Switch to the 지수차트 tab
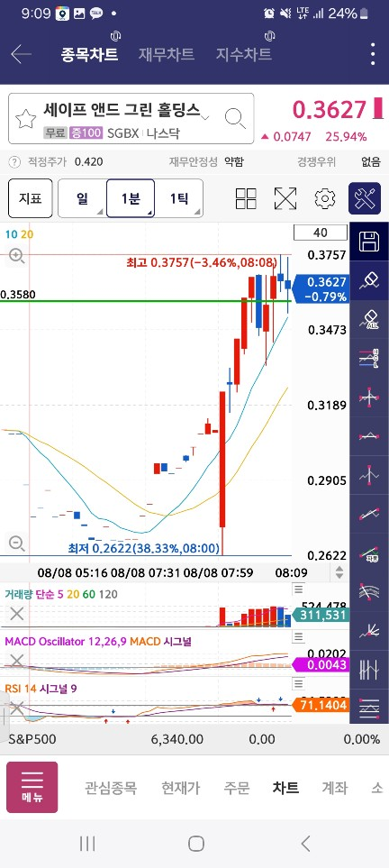Image resolution: width=389 pixels, height=868 pixels. pyautogui.click(x=243, y=54)
